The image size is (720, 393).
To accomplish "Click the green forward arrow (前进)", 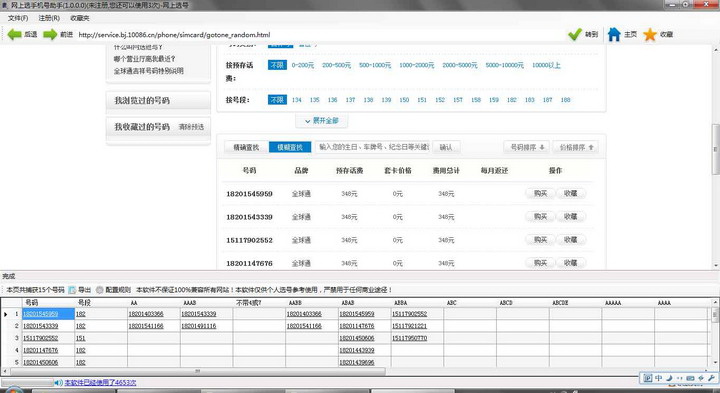I will point(50,34).
